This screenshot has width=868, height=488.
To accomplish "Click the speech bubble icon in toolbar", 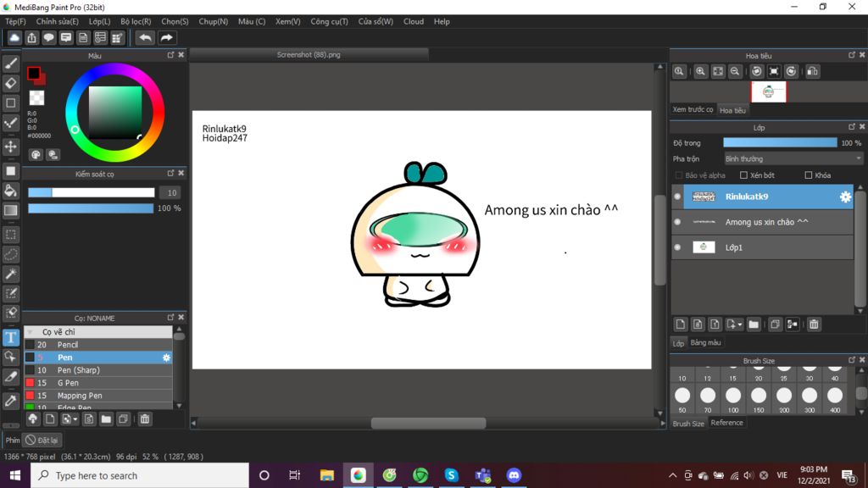I will pos(48,37).
